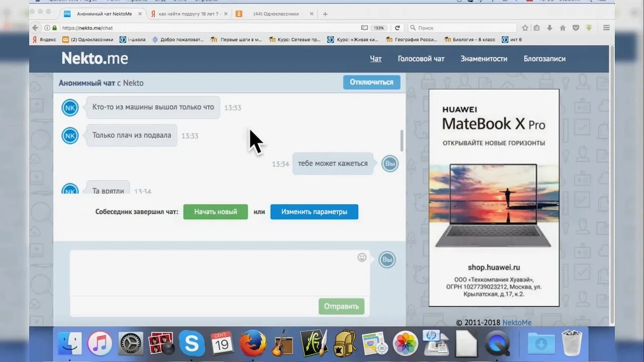This screenshot has height=362, width=644.
Task: Reload the page with refresh button
Action: click(397, 28)
